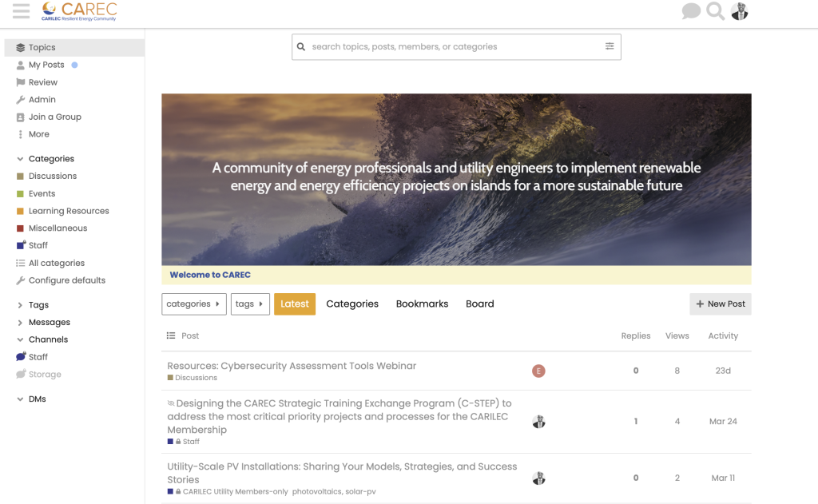Click the header search magnifier icon
The width and height of the screenshot is (818, 504).
point(715,11)
